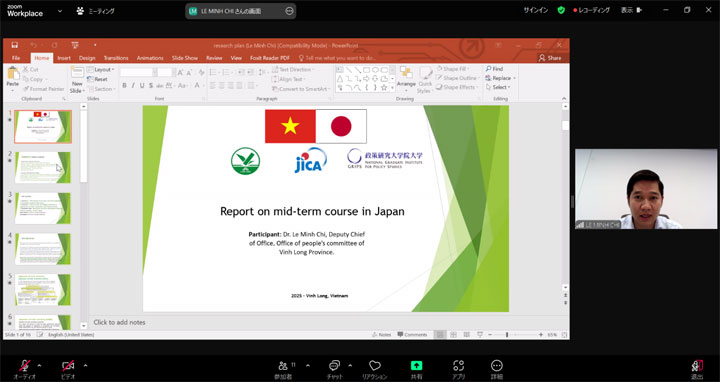Switch to Reading View icon

tap(467, 335)
